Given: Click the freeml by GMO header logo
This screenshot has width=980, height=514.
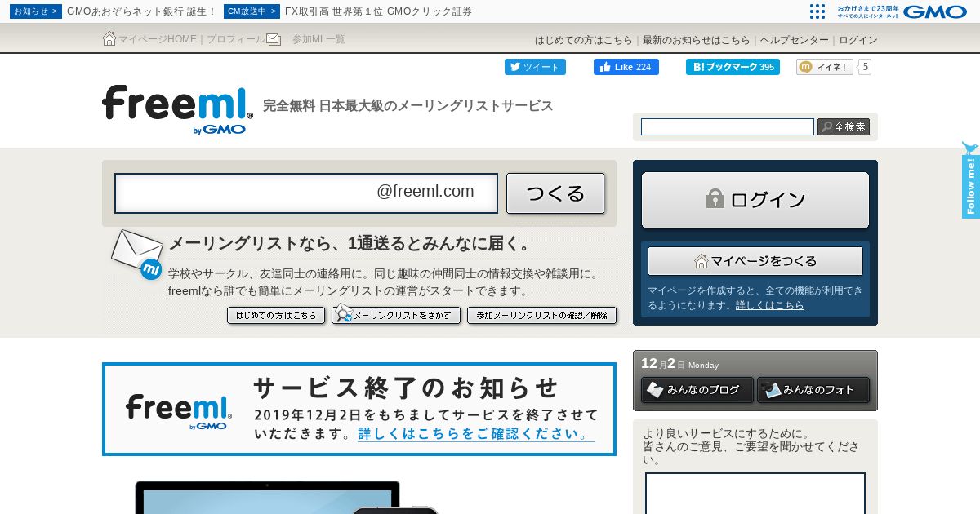Looking at the screenshot, I should (177, 109).
